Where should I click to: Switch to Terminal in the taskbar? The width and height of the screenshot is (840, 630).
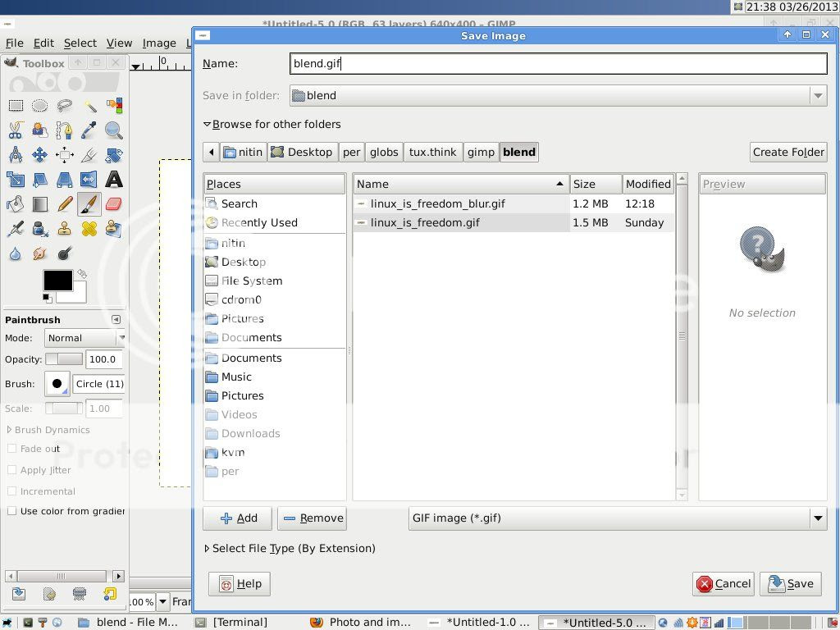coord(232,622)
